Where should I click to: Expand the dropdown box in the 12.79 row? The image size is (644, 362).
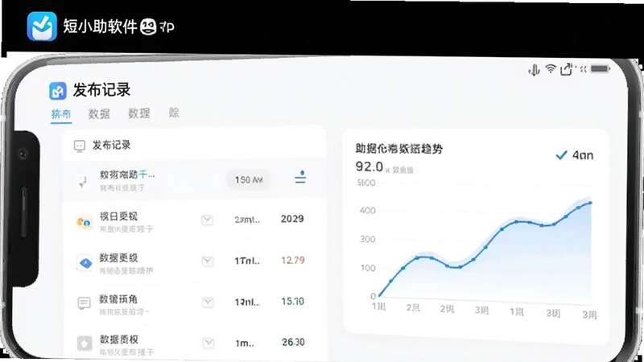pos(208,261)
